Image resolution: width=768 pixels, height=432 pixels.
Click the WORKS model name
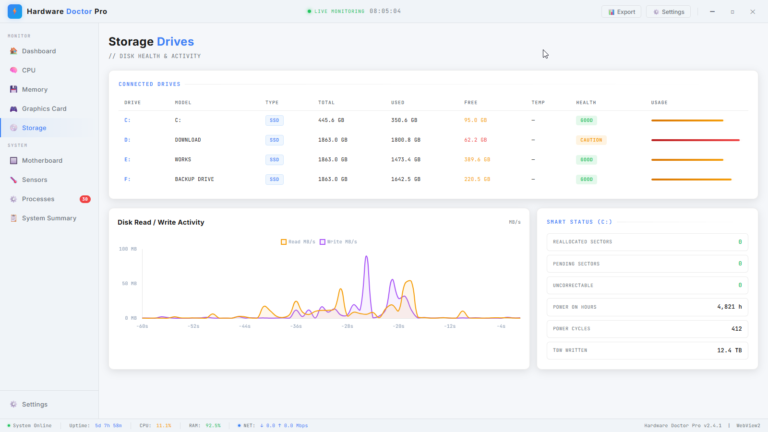pyautogui.click(x=183, y=160)
